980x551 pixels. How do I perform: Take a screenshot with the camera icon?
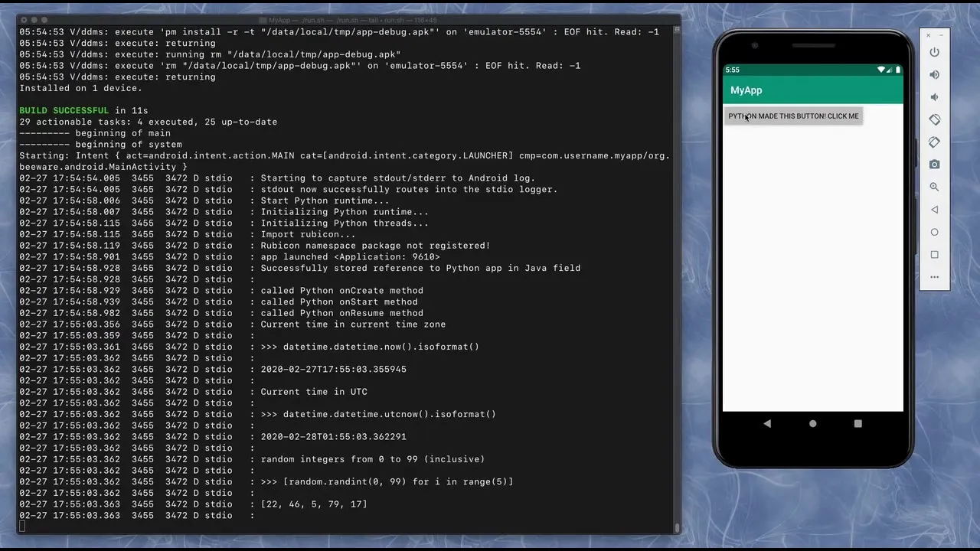pos(934,164)
